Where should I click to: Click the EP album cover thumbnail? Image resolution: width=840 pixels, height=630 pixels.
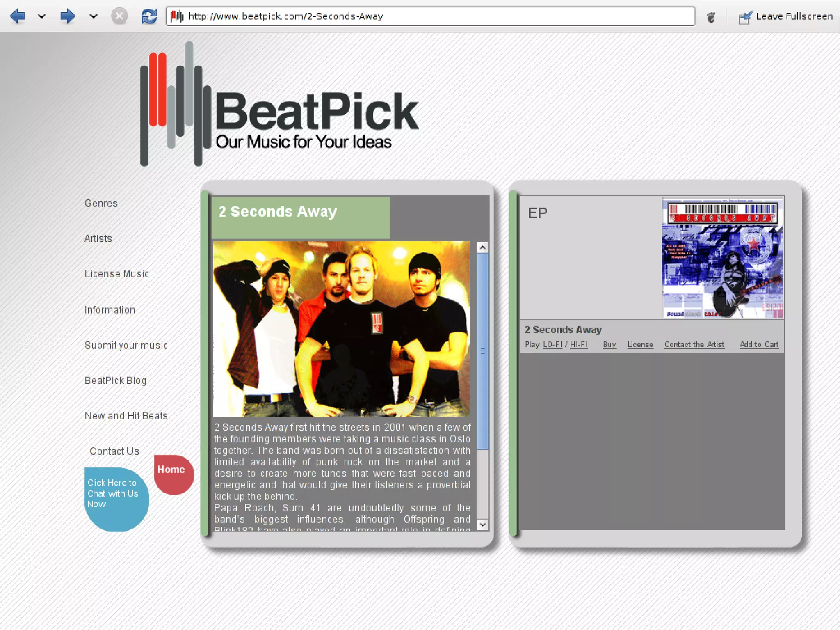[722, 258]
